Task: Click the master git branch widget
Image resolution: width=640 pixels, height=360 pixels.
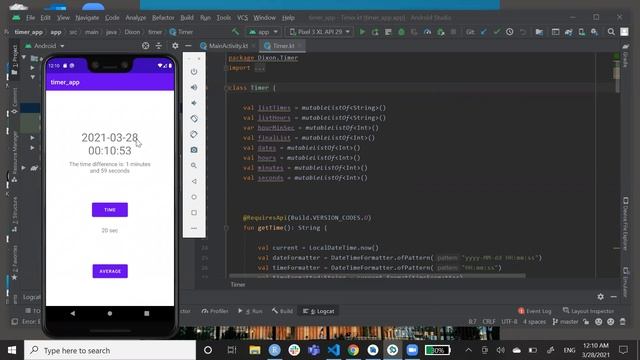Action: tap(565, 322)
